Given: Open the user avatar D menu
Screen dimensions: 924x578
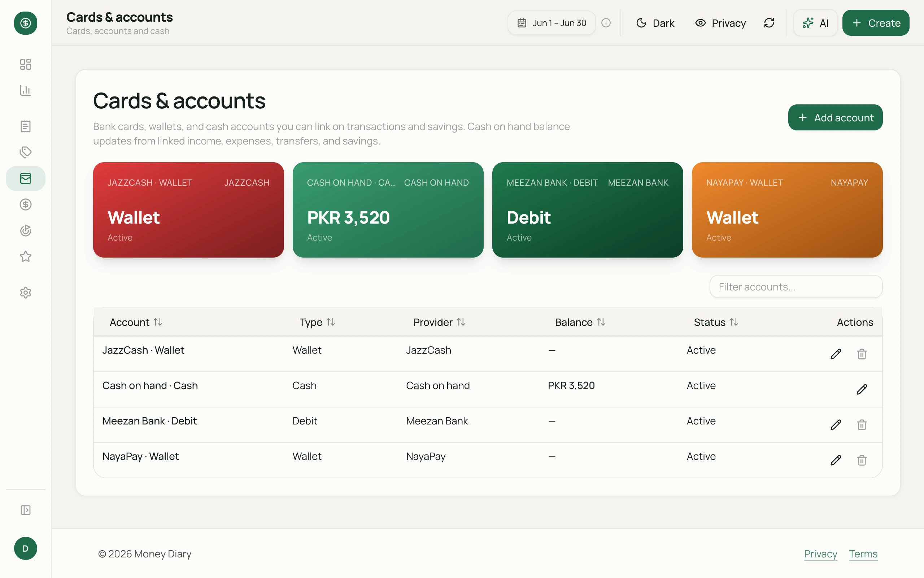Looking at the screenshot, I should (x=26, y=549).
